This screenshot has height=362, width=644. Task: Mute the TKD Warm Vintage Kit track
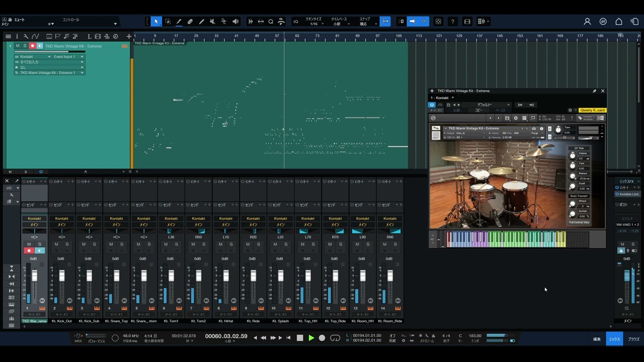pos(18,46)
